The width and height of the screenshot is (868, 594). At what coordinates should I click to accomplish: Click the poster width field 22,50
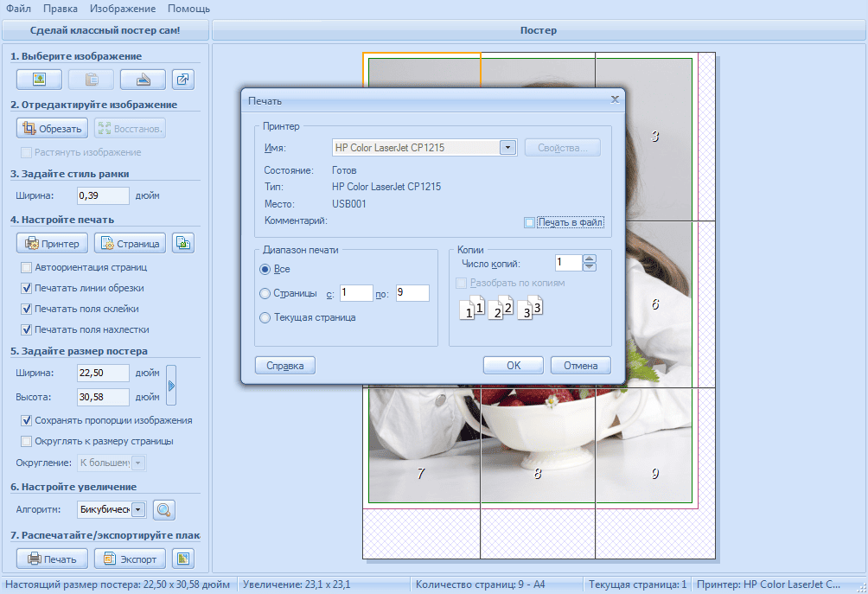pos(103,374)
